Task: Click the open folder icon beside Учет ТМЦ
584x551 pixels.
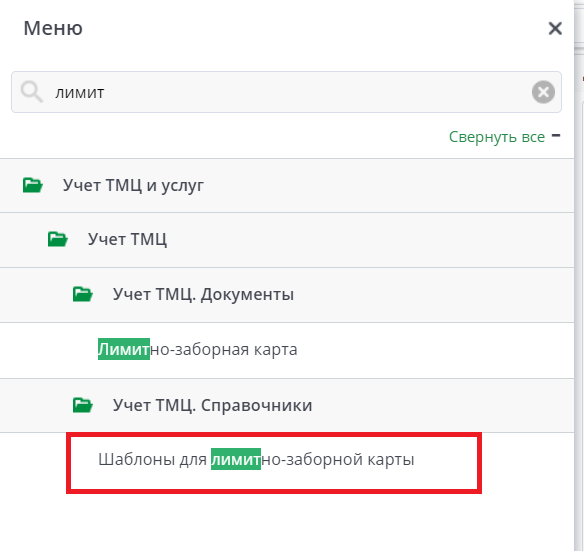Action: click(58, 239)
